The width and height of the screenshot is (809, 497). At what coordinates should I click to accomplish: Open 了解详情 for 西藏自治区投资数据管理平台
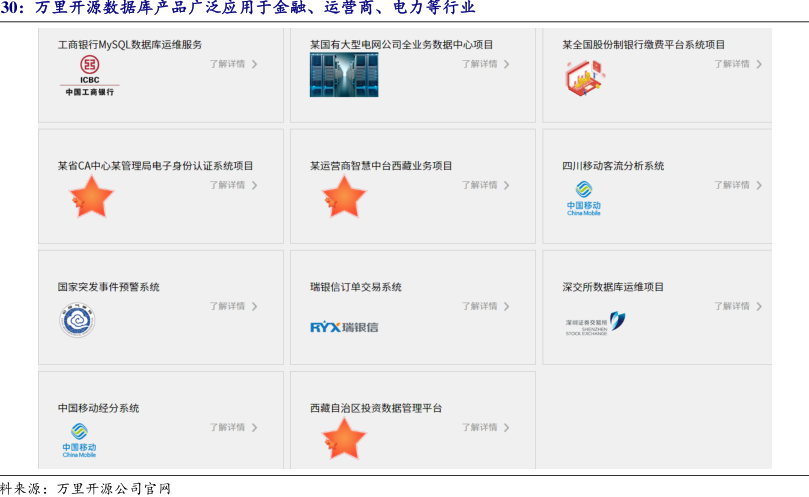coord(479,427)
